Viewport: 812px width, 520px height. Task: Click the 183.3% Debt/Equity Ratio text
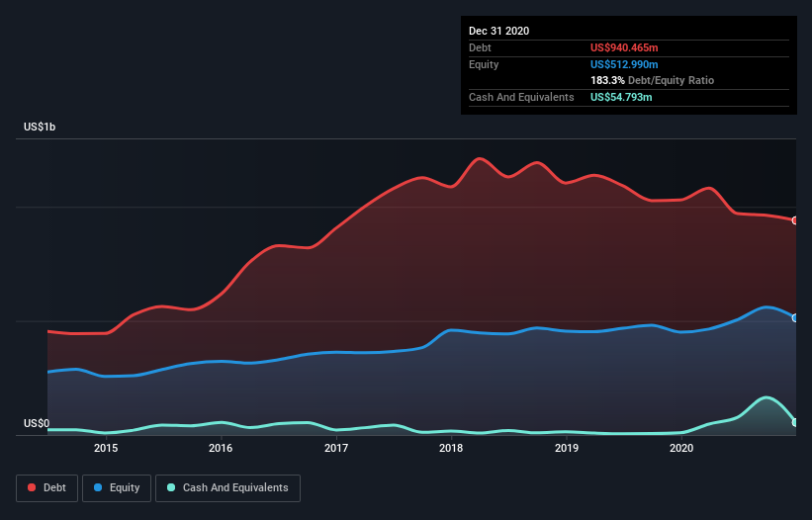652,81
